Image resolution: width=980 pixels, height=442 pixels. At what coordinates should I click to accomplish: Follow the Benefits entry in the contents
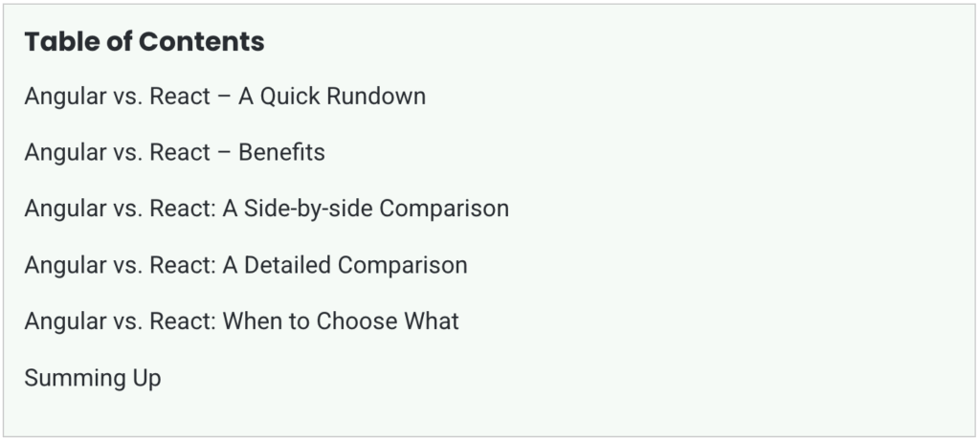[174, 152]
